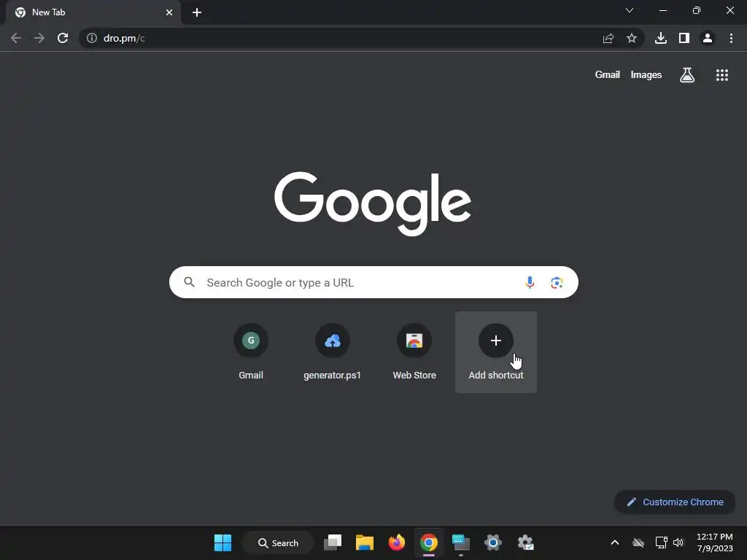Click the Search Google or type a URL box
747x560 pixels.
373,282
